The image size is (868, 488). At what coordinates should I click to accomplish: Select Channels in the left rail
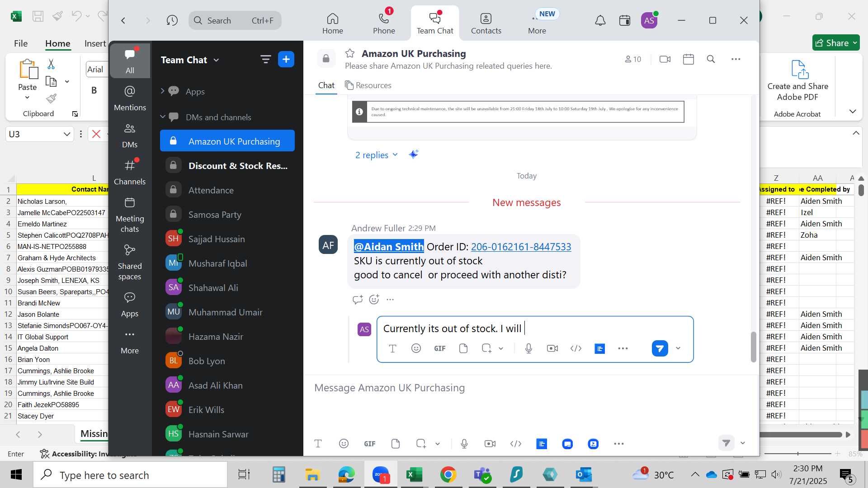tap(130, 172)
